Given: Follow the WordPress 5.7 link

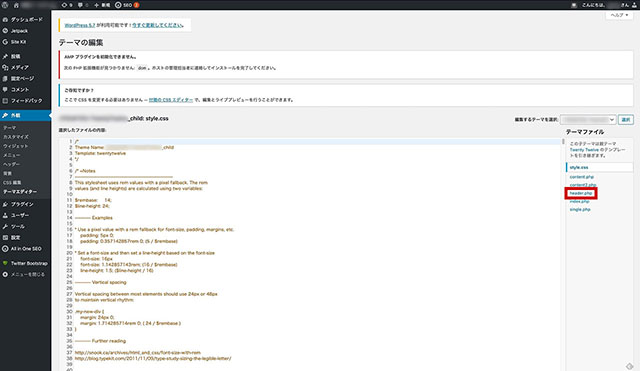Looking at the screenshot, I should pos(80,25).
